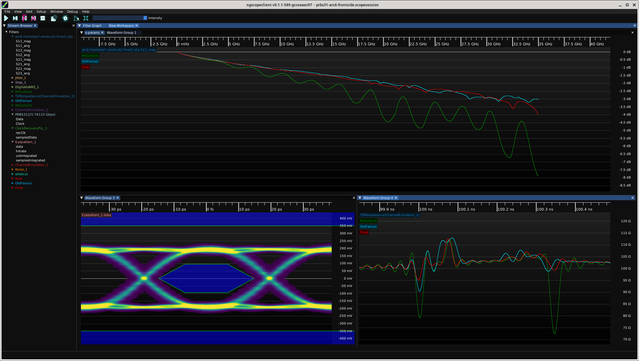
Task: Select the samplesIntegrated stream
Action: 30,160
